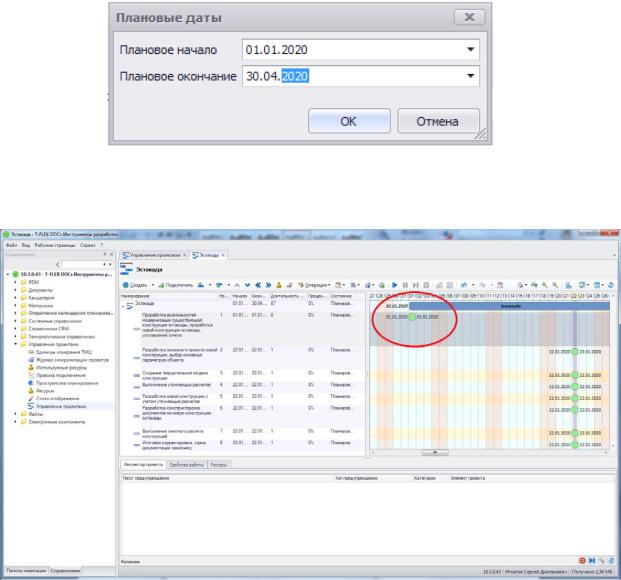This screenshot has width=621, height=580.
Task: Open the Плановое начало date dropdown
Action: pos(471,50)
